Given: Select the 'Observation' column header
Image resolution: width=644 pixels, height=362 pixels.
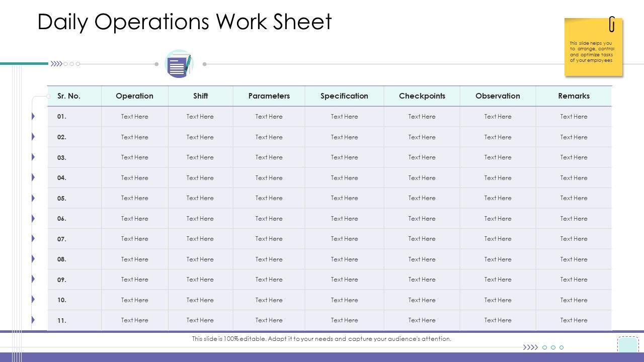Looking at the screenshot, I should pos(498,96).
